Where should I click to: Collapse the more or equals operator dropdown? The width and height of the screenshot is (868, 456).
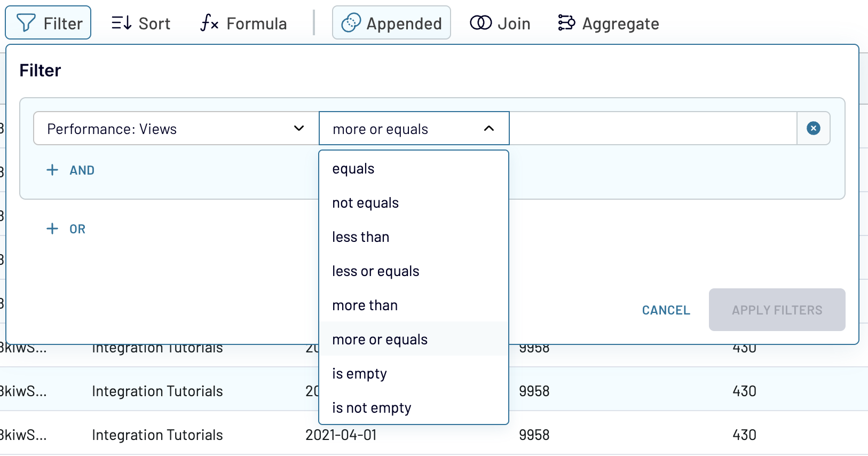pyautogui.click(x=488, y=128)
